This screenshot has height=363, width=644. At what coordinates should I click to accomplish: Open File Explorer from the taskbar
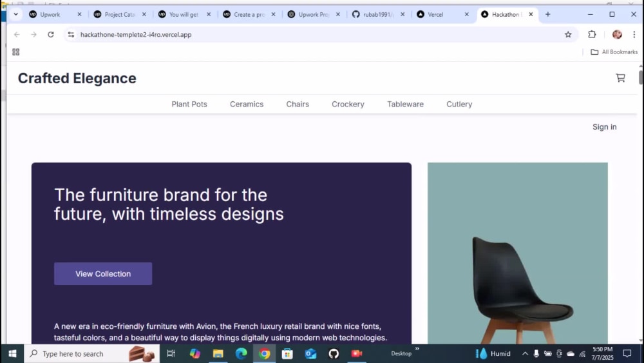point(218,353)
